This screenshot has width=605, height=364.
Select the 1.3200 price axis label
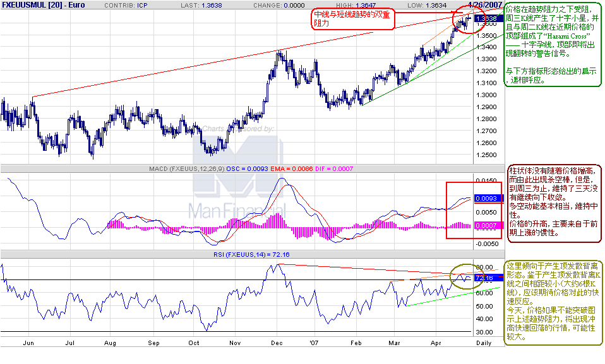tap(486, 71)
